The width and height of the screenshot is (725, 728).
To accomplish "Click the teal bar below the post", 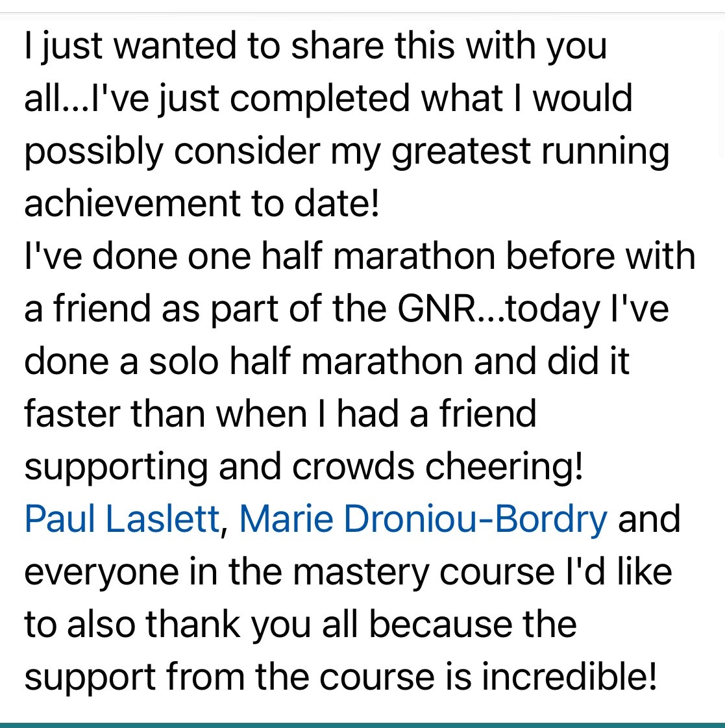I will (x=362, y=725).
